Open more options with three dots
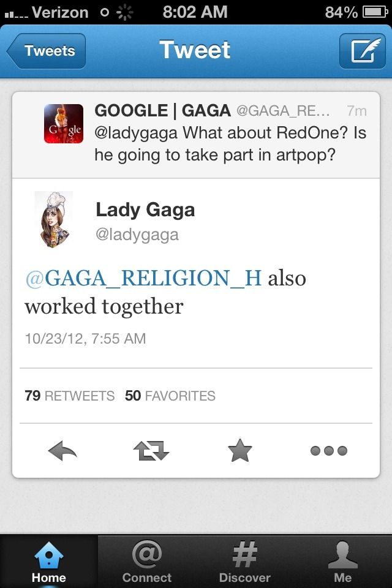 (328, 450)
